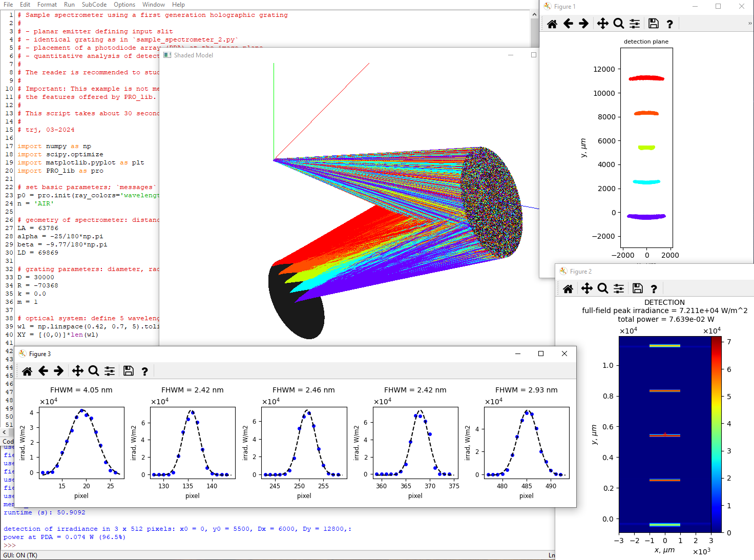This screenshot has height=560, width=754.
Task: Click the irradiance colorbar in Figure 2
Action: [716, 434]
